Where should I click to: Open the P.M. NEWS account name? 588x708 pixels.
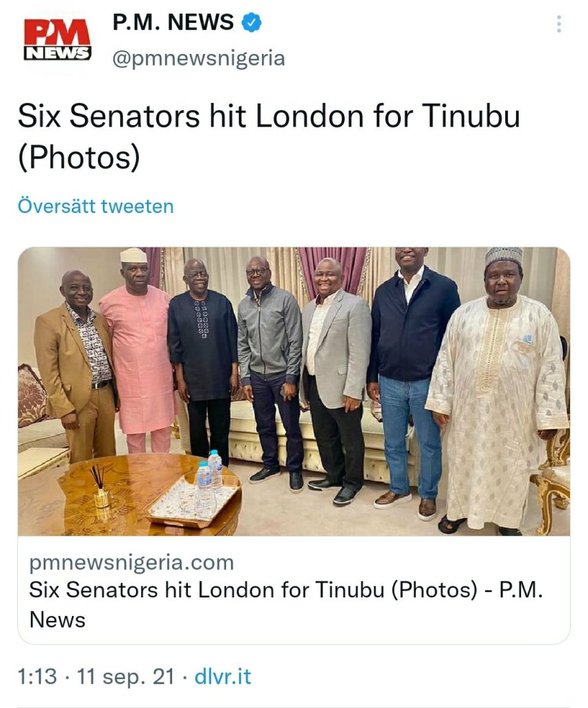[x=173, y=22]
